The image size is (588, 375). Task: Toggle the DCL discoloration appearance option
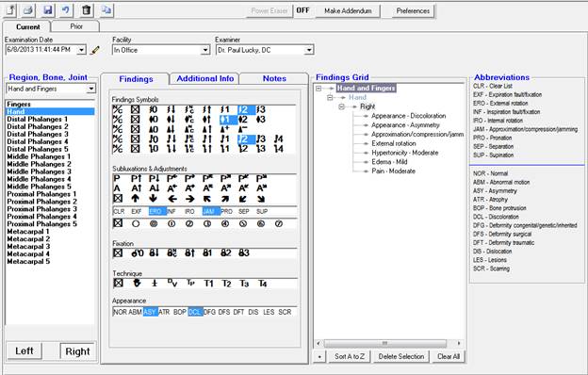[x=195, y=312]
